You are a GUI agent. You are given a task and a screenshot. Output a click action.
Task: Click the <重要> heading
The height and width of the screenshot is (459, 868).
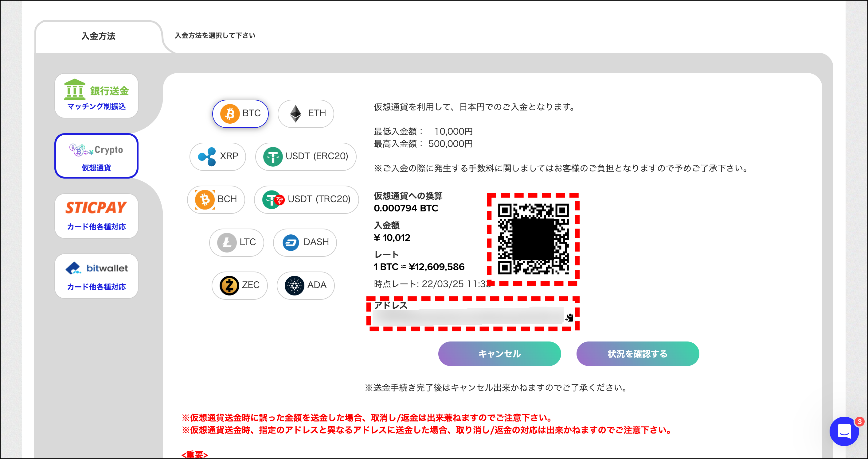pos(195,454)
